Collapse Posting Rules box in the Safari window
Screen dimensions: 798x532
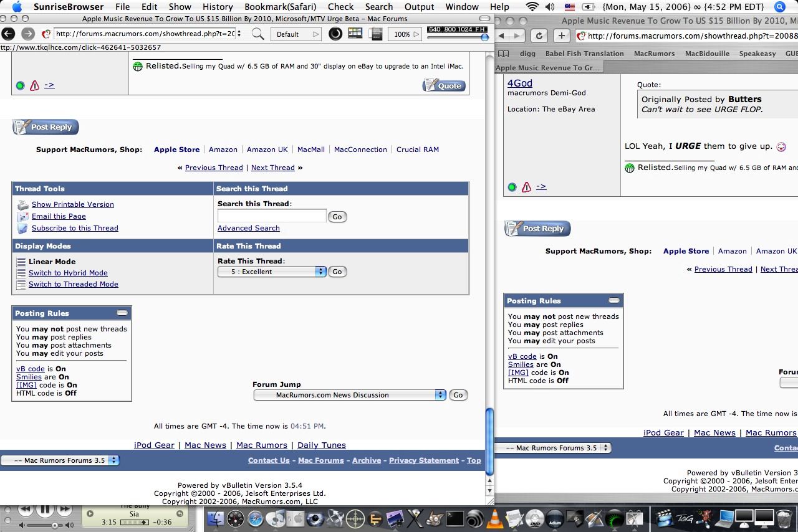point(614,300)
